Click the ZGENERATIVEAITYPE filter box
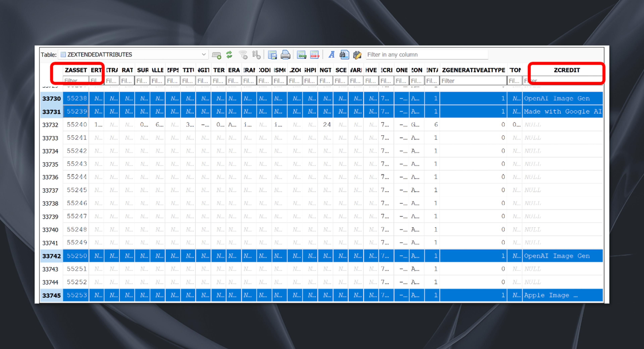This screenshot has height=349, width=644. pos(473,81)
